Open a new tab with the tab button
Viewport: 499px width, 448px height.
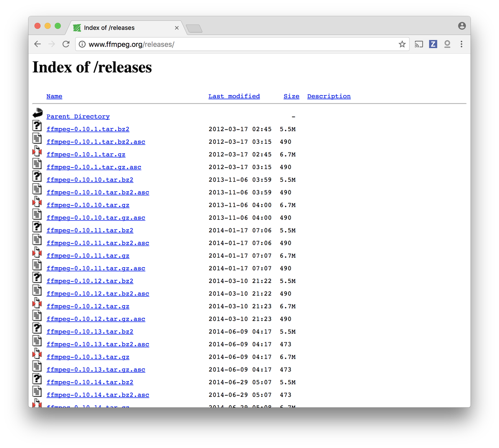click(x=194, y=28)
